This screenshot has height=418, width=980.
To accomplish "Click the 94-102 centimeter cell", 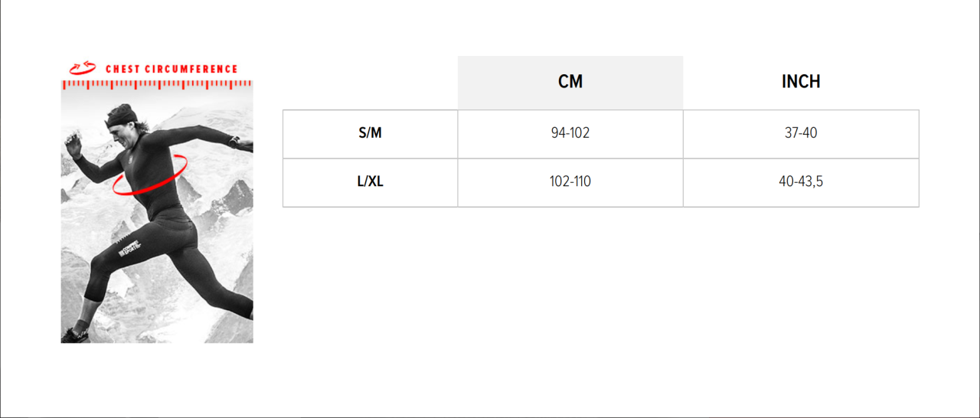I will (570, 133).
